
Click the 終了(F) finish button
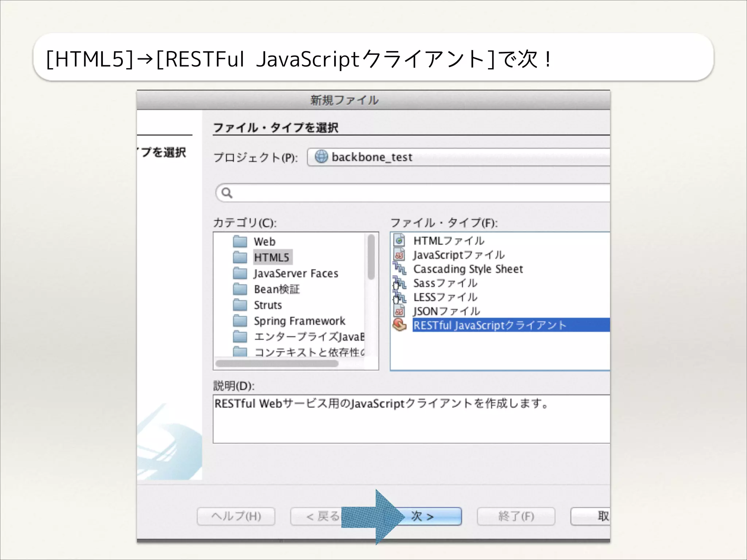point(516,516)
